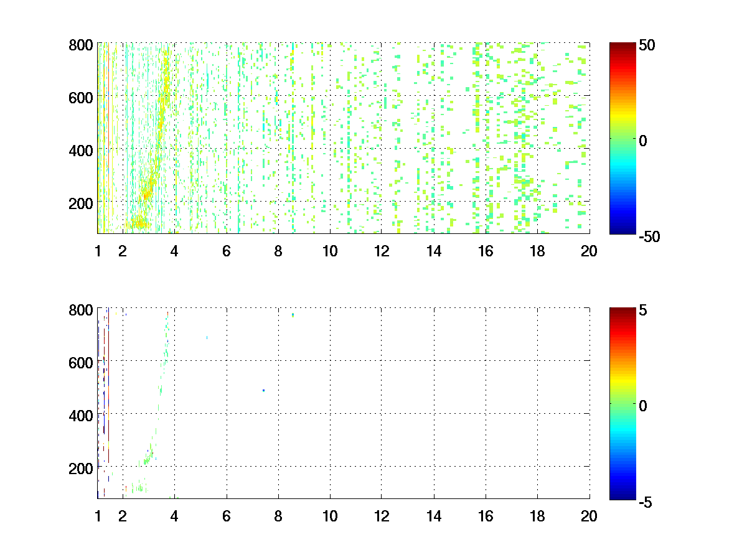
Task: Select x-axis tick label 18 on upper plot
Action: point(537,251)
